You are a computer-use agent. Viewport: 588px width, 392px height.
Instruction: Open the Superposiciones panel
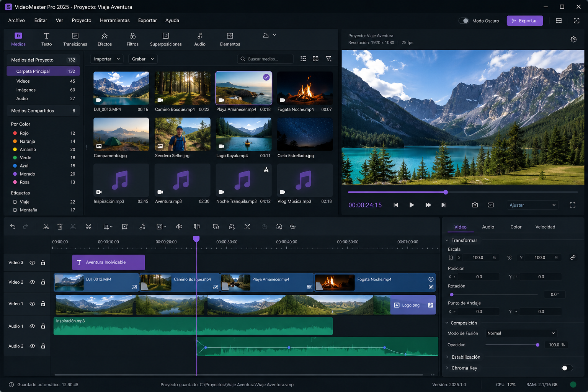166,39
